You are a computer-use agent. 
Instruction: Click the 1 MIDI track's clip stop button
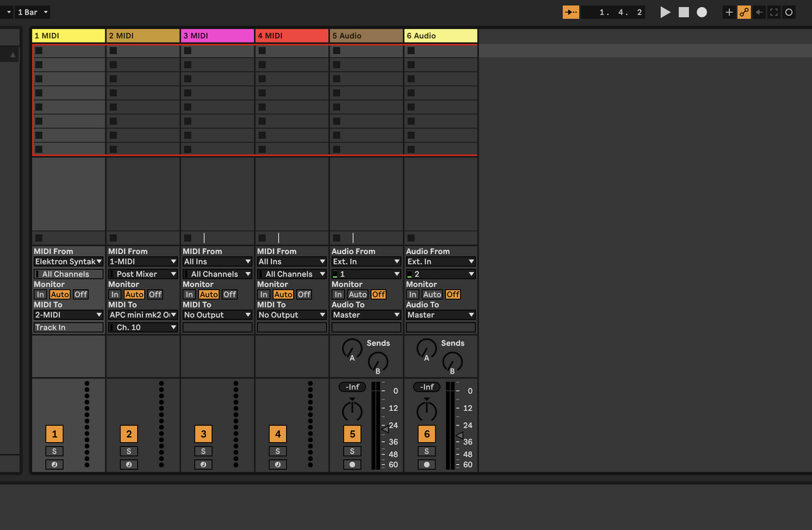[39, 238]
